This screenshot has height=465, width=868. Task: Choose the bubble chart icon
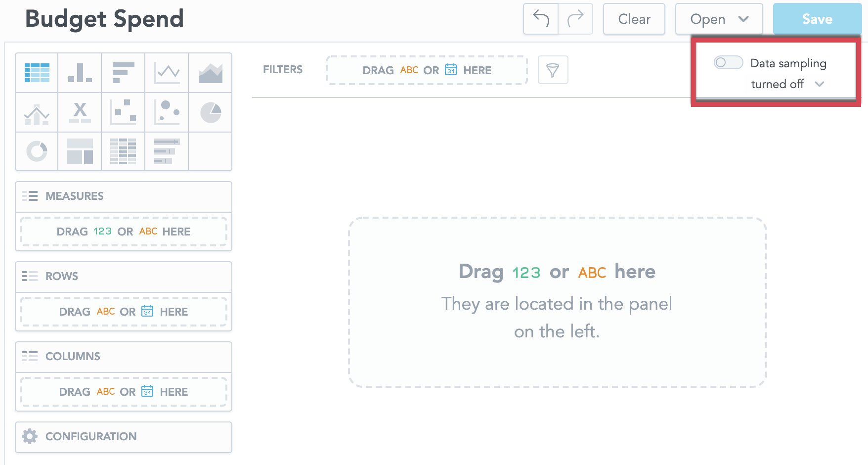pos(167,112)
